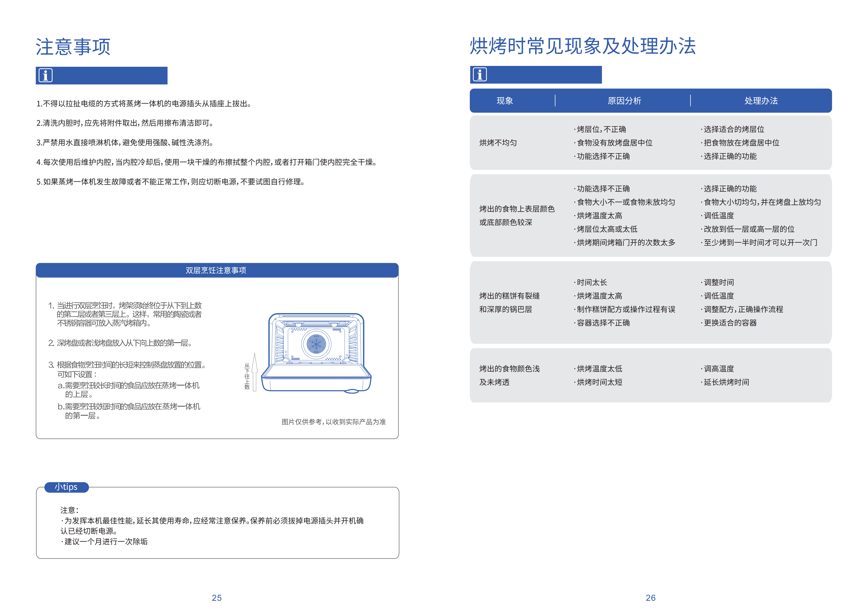Click the 烘烤不均匀 row label
The image size is (868, 613).
(498, 143)
